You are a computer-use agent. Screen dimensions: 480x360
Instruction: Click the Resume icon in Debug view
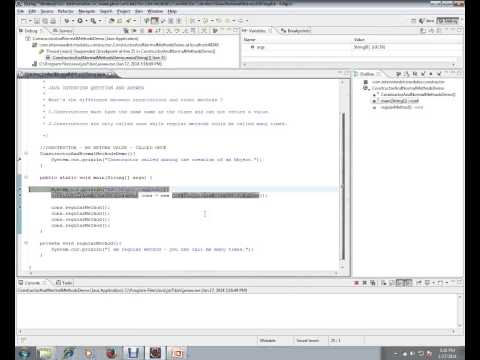[x=134, y=31]
